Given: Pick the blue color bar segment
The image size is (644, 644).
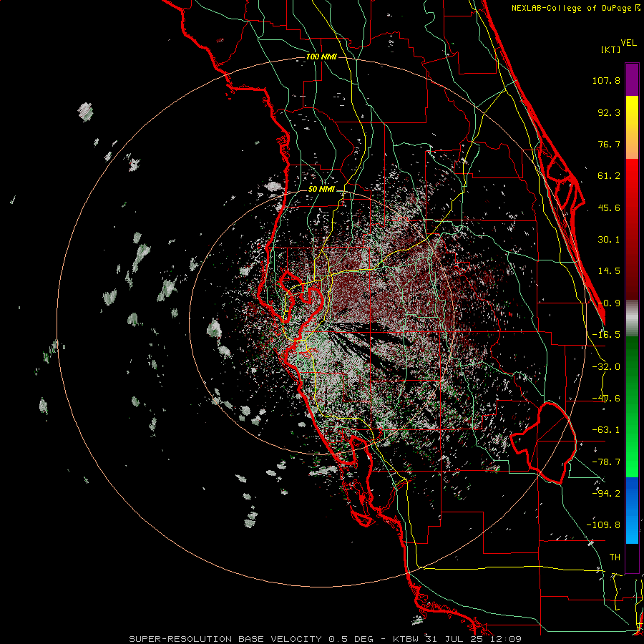Looking at the screenshot, I should click(x=632, y=510).
